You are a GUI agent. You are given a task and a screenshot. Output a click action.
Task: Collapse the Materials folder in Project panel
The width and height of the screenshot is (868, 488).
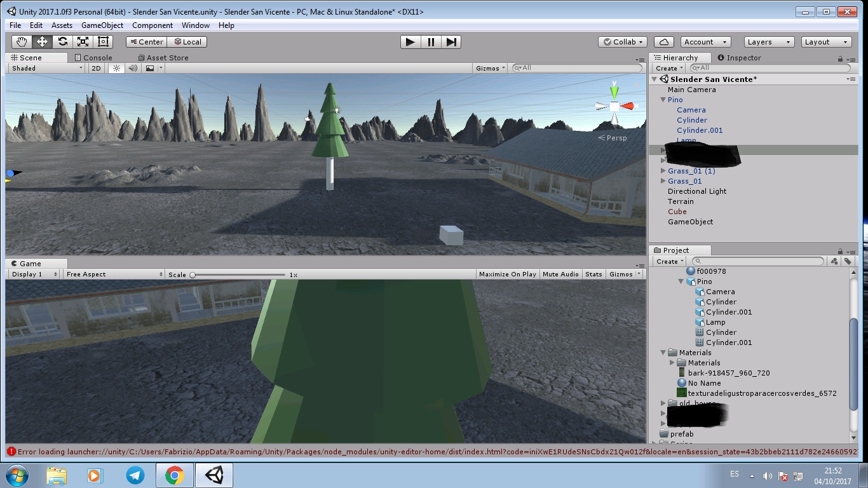663,353
